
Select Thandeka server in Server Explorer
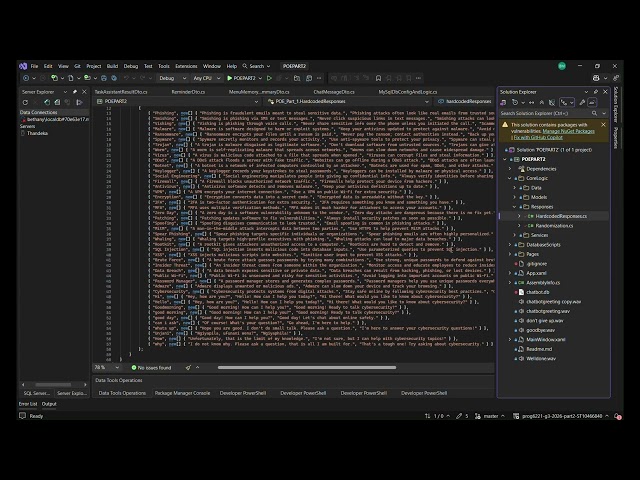pyautogui.click(x=37, y=133)
